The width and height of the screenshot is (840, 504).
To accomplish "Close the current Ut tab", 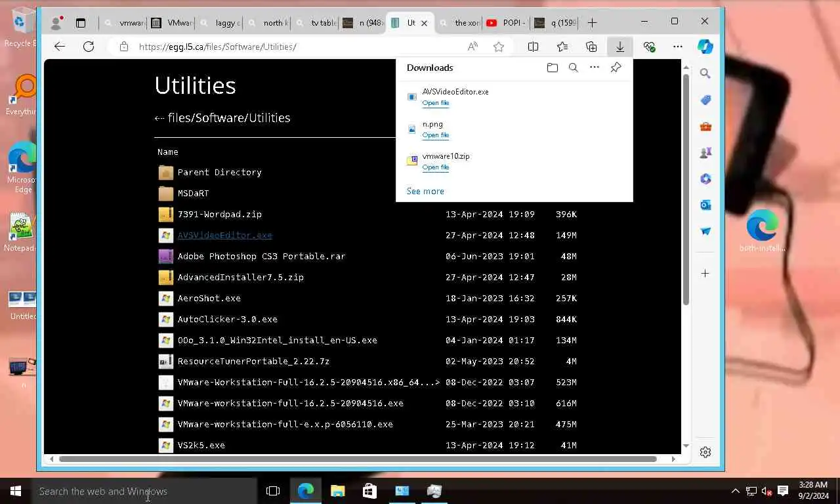I will click(x=424, y=23).
